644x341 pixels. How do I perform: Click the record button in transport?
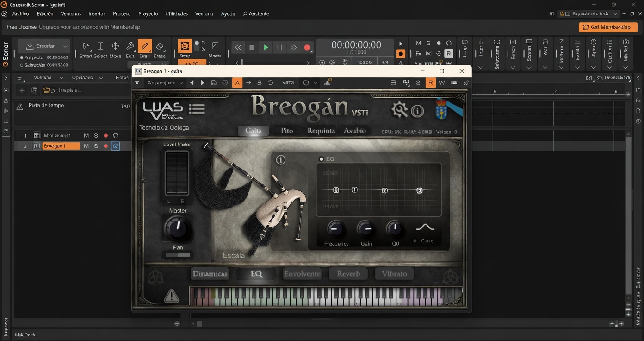[307, 47]
